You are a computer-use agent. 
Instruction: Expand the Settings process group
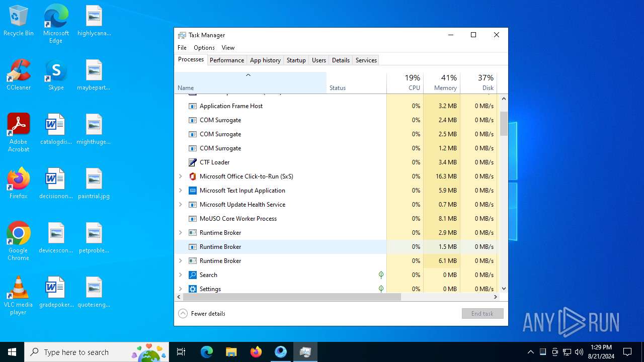click(x=181, y=289)
